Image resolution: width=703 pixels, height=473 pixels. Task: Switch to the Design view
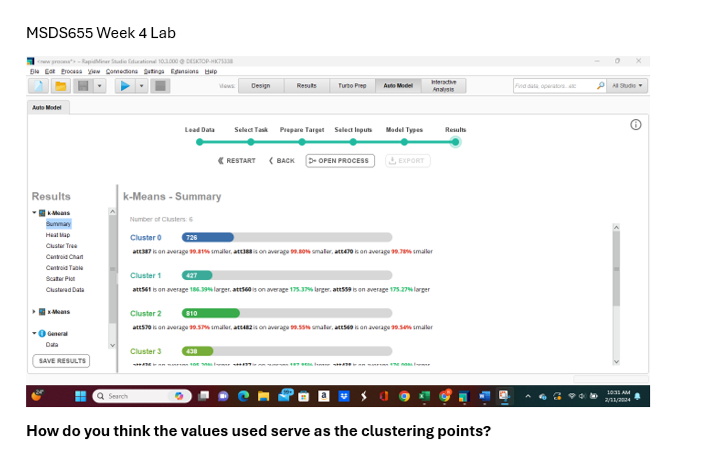261,86
